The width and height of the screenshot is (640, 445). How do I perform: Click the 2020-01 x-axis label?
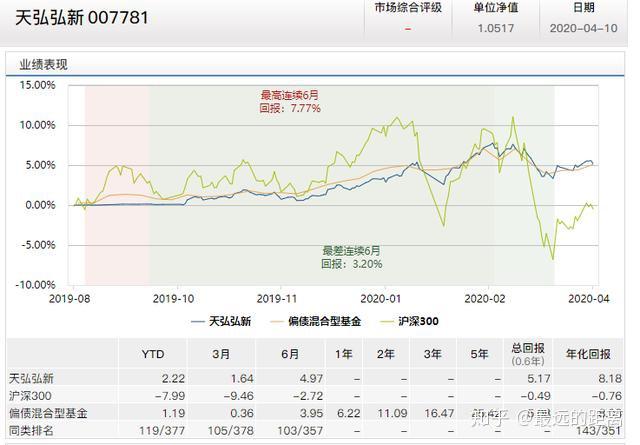(381, 299)
